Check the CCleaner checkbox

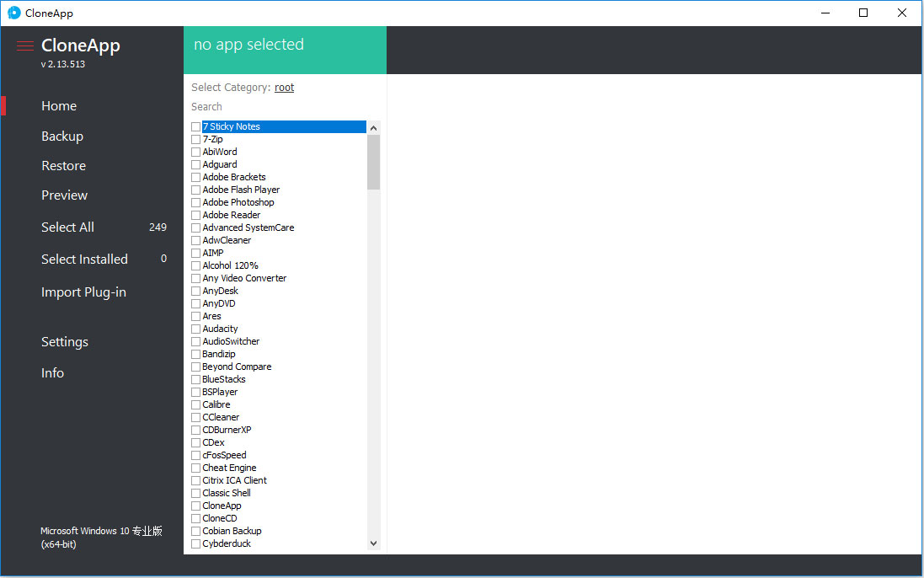[195, 417]
